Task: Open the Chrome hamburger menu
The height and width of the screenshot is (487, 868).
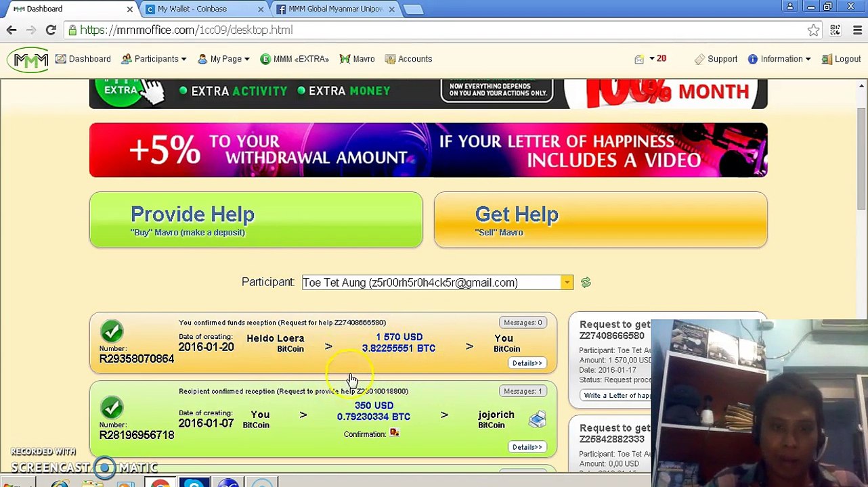Action: click(x=856, y=30)
